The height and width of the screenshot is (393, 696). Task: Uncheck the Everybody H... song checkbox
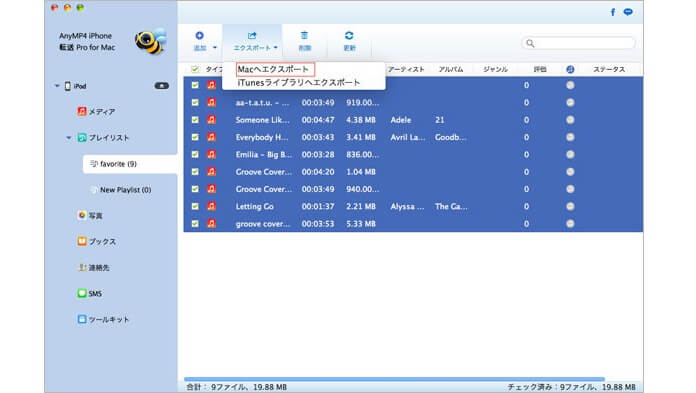click(x=195, y=137)
